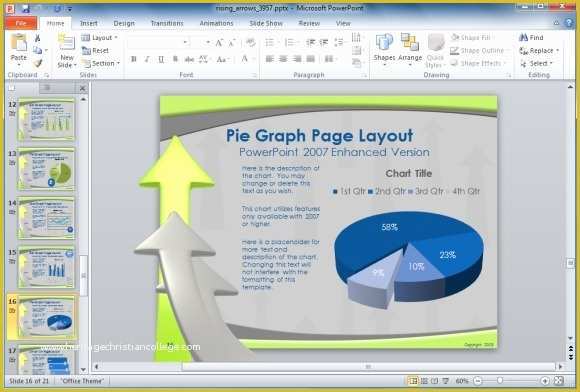Convert text to SmartArt
The height and width of the screenshot is (392, 580).
(x=356, y=63)
